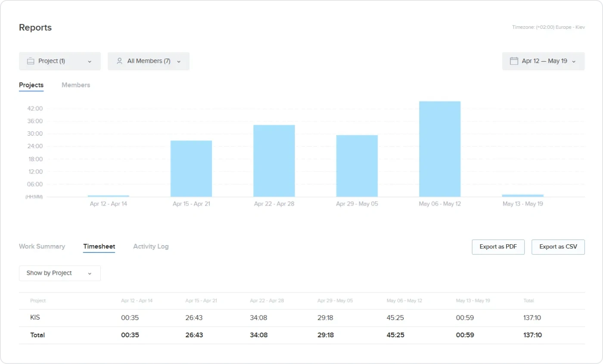Select the Apr 22 - Apr 28 chart bar
This screenshot has width=603, height=364.
coord(274,161)
